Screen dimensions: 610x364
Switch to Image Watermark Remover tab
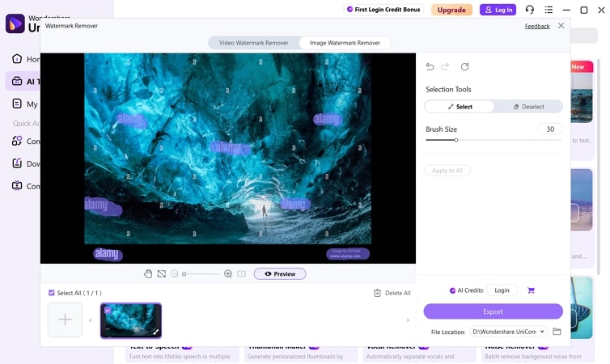pyautogui.click(x=345, y=43)
